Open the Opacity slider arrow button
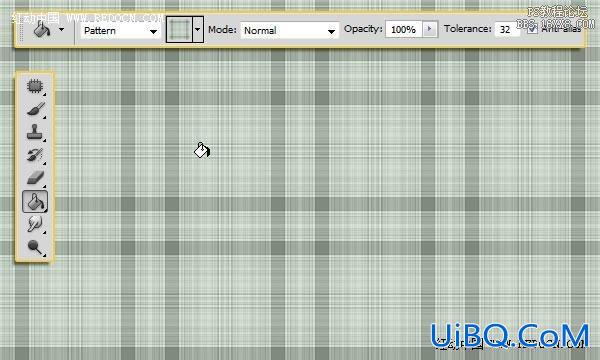The width and height of the screenshot is (600, 360). pos(429,29)
